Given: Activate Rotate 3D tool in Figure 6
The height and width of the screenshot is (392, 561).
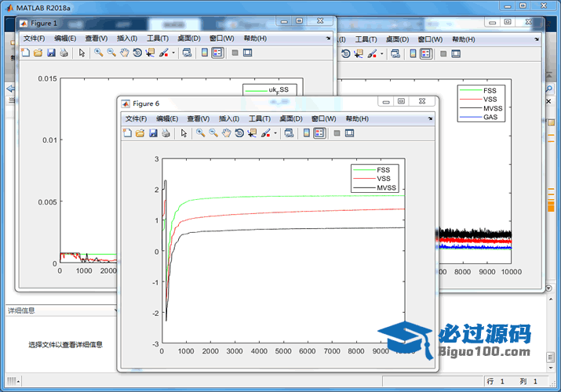Looking at the screenshot, I should (239, 133).
